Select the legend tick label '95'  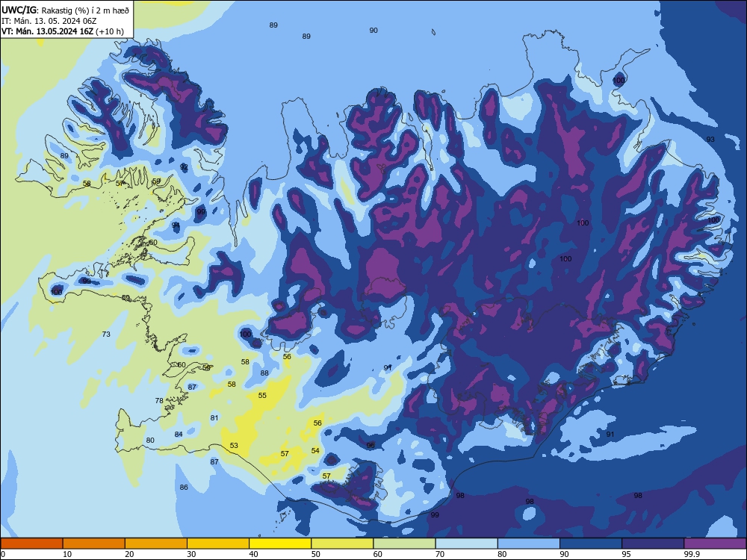tap(626, 554)
